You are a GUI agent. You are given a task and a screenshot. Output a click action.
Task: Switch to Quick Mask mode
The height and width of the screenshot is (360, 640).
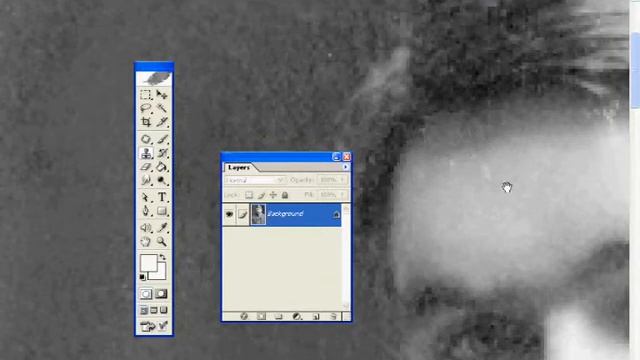click(x=161, y=294)
